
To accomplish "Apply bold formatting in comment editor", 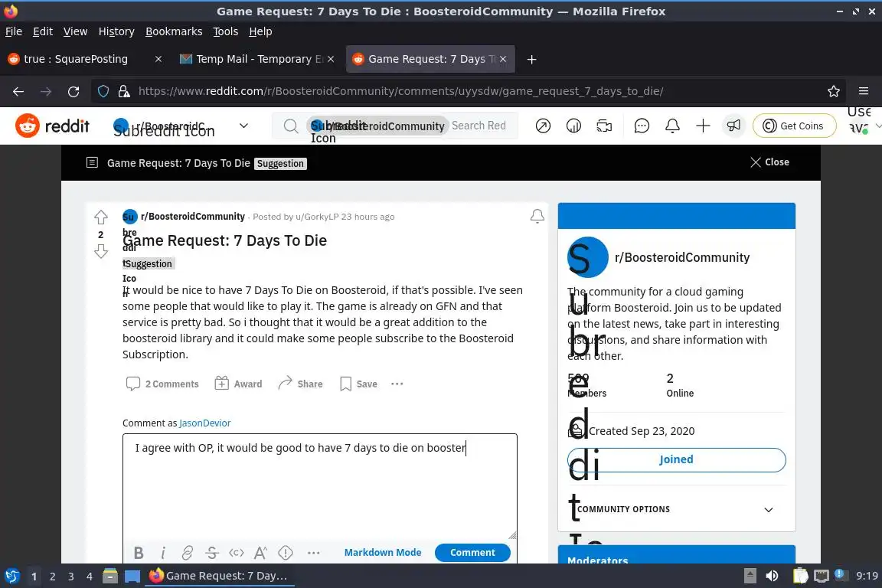I will pos(139,553).
